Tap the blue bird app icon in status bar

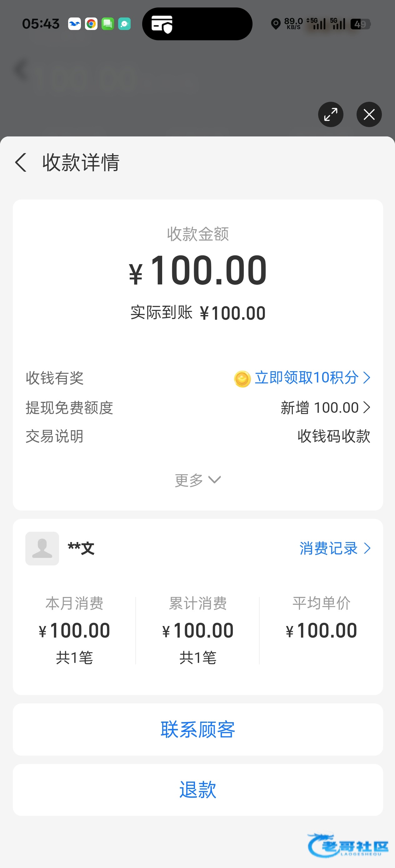pos(75,24)
